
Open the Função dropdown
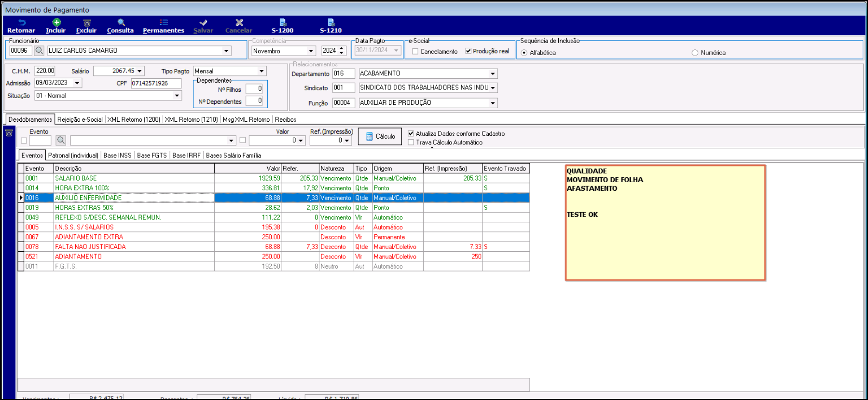493,103
